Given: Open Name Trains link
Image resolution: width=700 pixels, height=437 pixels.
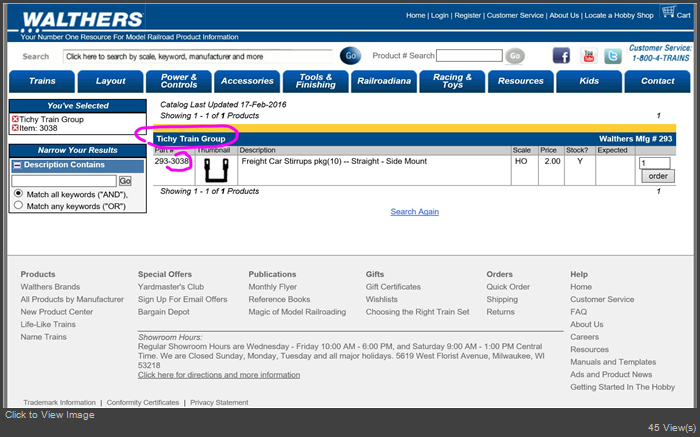Looking at the screenshot, I should [43, 337].
